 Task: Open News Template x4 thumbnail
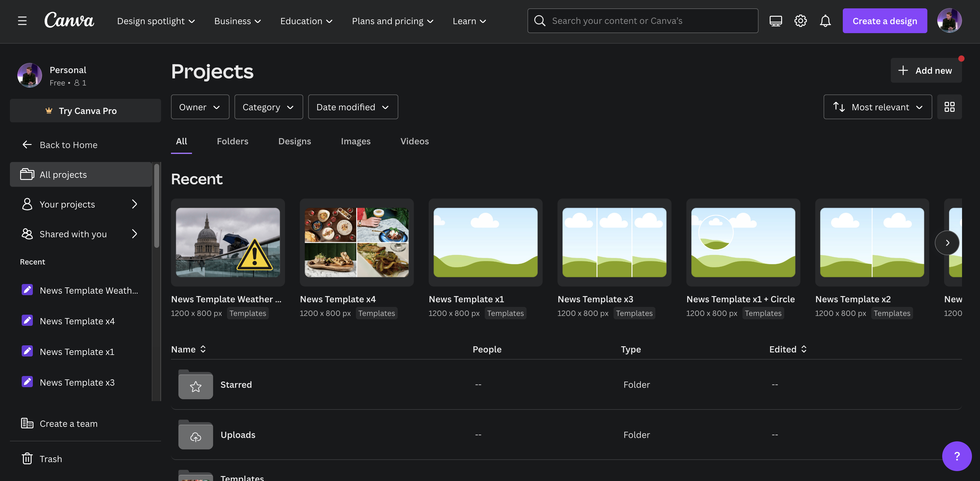tap(357, 243)
